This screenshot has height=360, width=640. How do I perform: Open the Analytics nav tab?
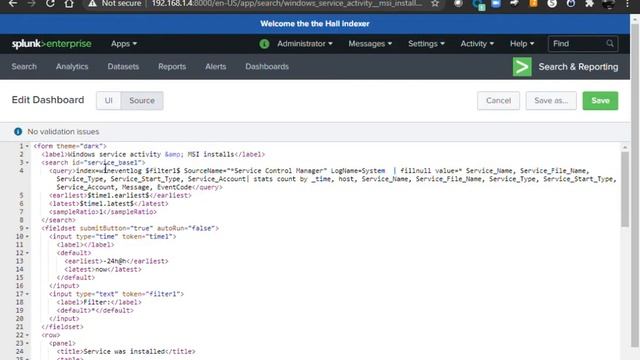pyautogui.click(x=72, y=67)
